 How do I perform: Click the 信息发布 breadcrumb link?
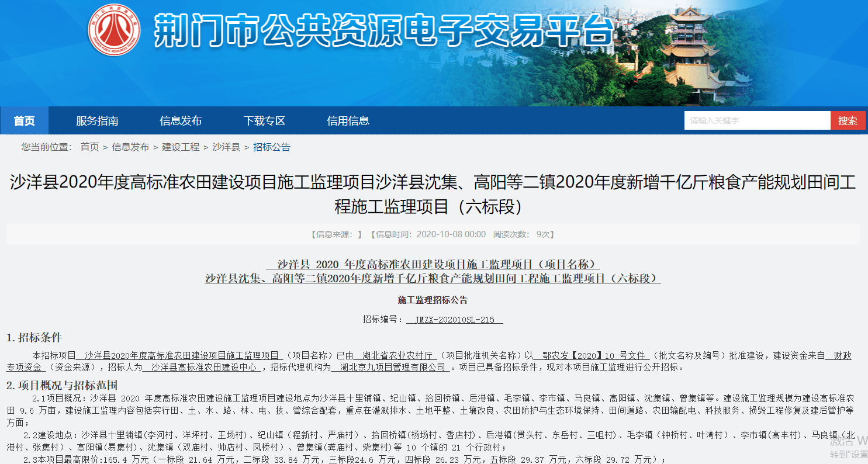pos(130,147)
